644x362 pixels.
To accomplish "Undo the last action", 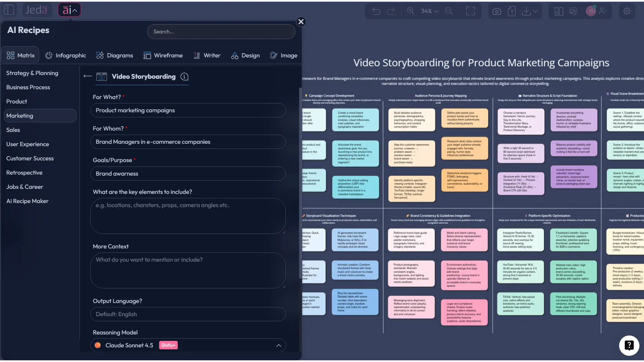I will [376, 11].
